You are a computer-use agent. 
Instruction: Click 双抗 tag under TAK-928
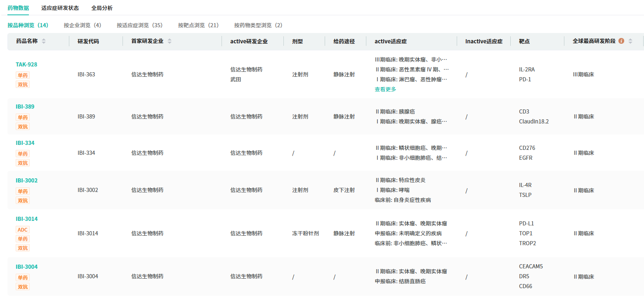[x=23, y=84]
